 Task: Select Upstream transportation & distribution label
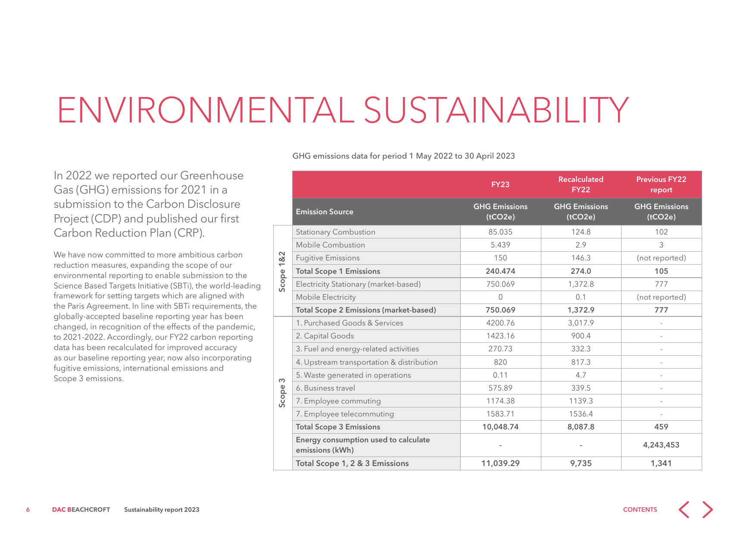(x=367, y=362)
